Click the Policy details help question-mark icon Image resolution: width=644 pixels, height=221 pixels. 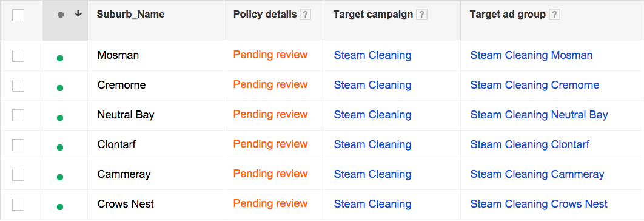[x=305, y=15]
